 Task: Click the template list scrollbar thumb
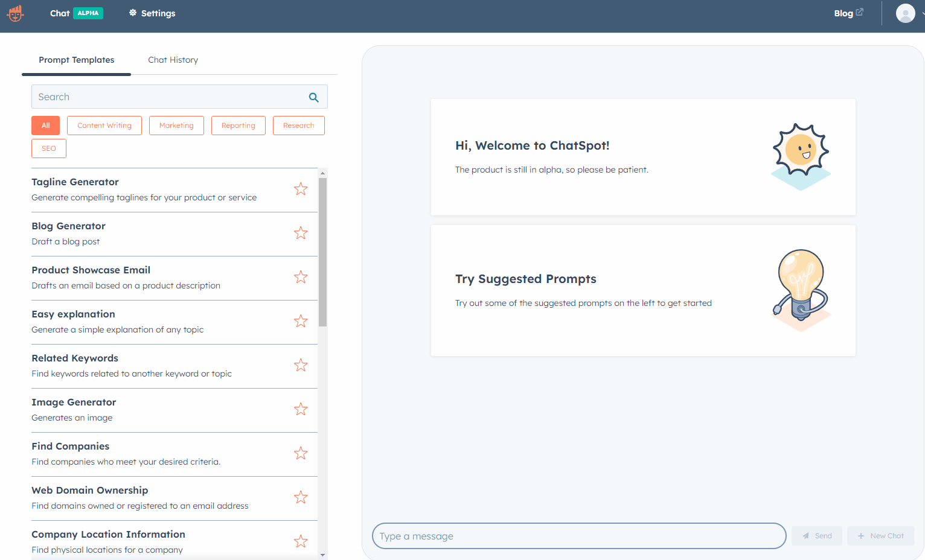pyautogui.click(x=322, y=252)
